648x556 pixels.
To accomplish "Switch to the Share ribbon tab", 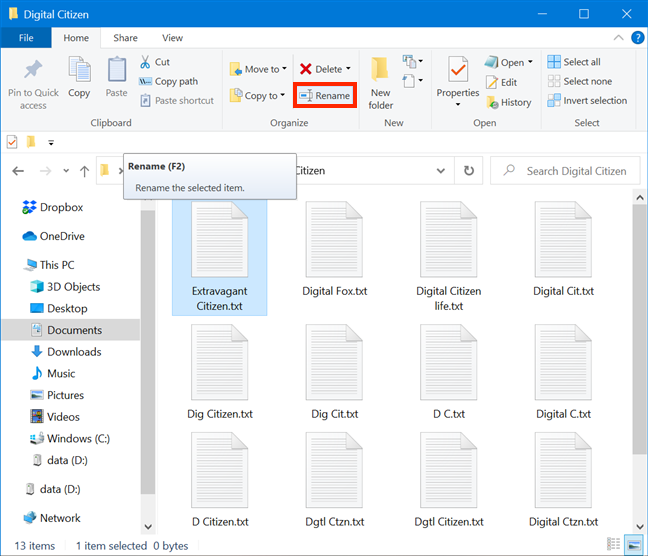I will [x=125, y=38].
